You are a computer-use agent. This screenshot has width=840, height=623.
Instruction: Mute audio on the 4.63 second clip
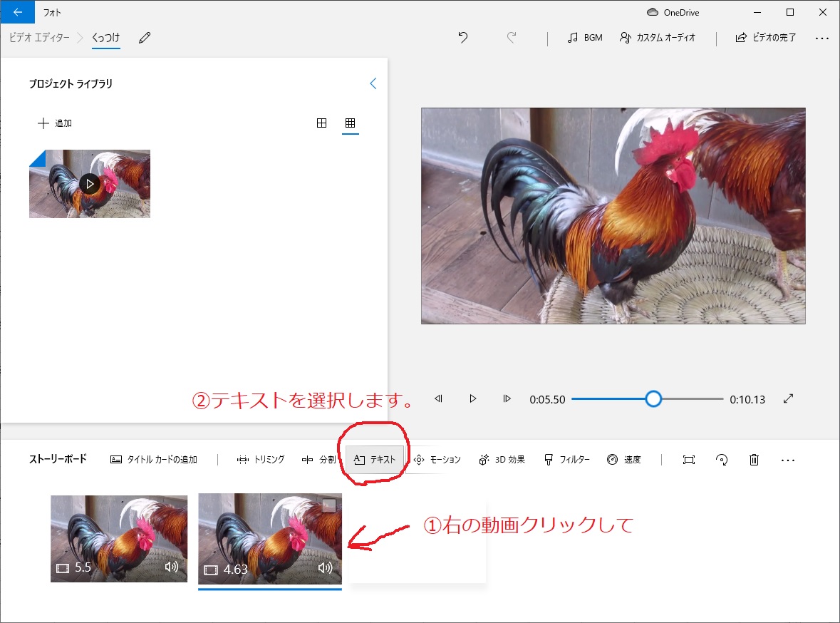(x=326, y=568)
